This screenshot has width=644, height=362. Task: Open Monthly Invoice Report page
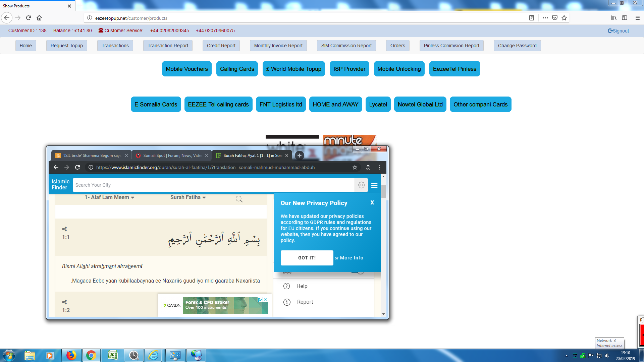pyautogui.click(x=278, y=46)
